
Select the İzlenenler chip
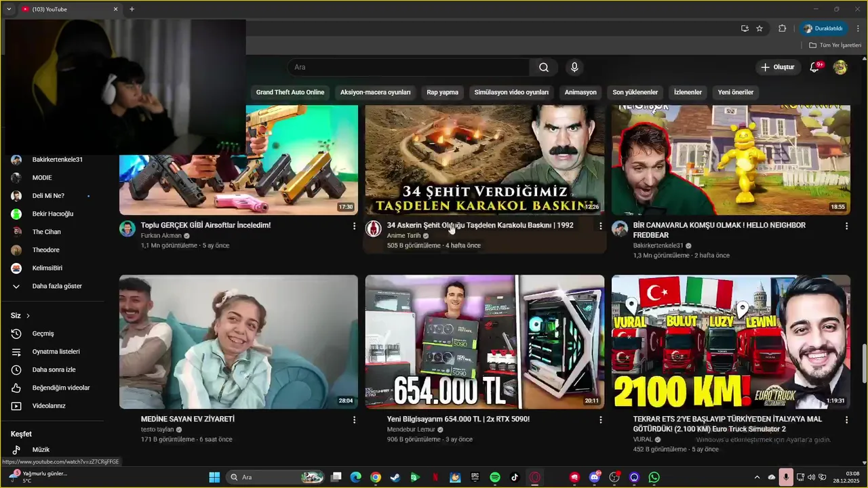pyautogui.click(x=688, y=92)
